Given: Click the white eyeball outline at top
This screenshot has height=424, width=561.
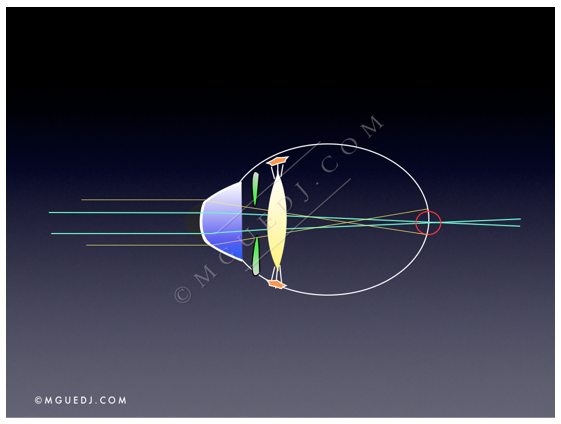Looking at the screenshot, I should pos(327,144).
